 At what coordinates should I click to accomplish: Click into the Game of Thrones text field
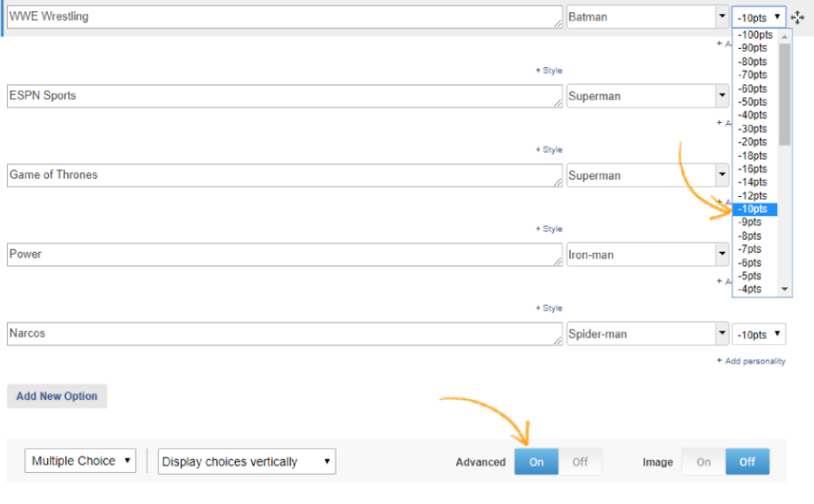click(284, 175)
